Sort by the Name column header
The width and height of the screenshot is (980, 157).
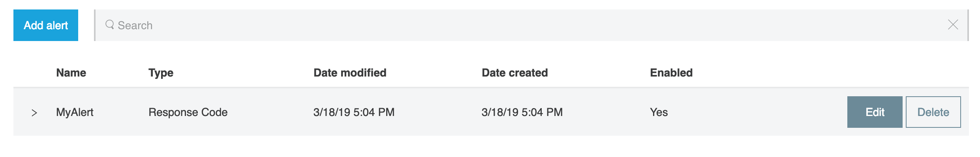(x=71, y=73)
